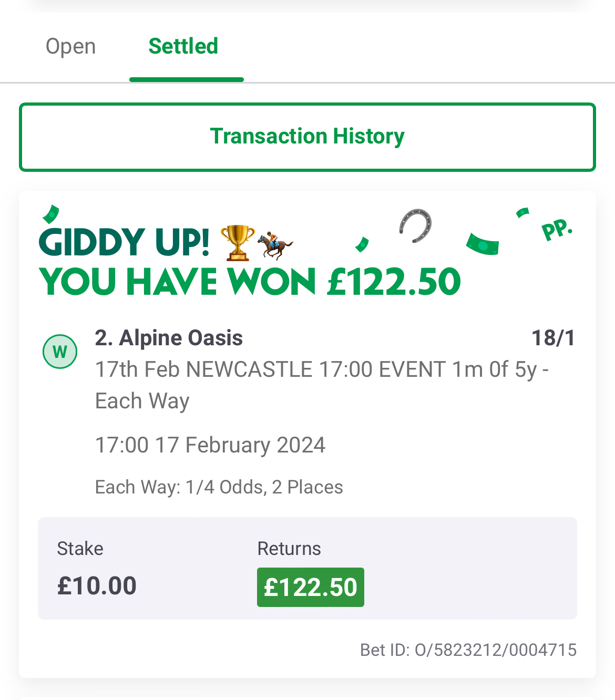Click the small green confetti near horseshoe
Screen dimensions: 615x700
362,244
